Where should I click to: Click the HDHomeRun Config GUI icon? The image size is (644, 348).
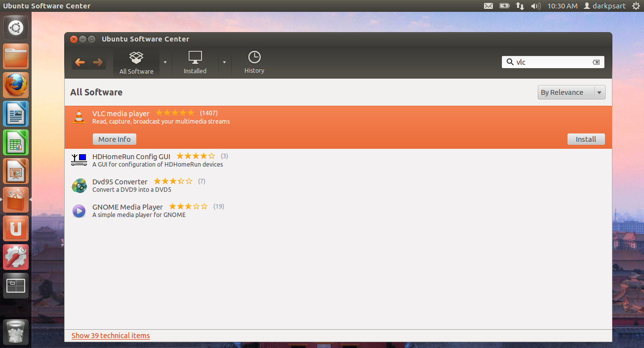click(79, 160)
